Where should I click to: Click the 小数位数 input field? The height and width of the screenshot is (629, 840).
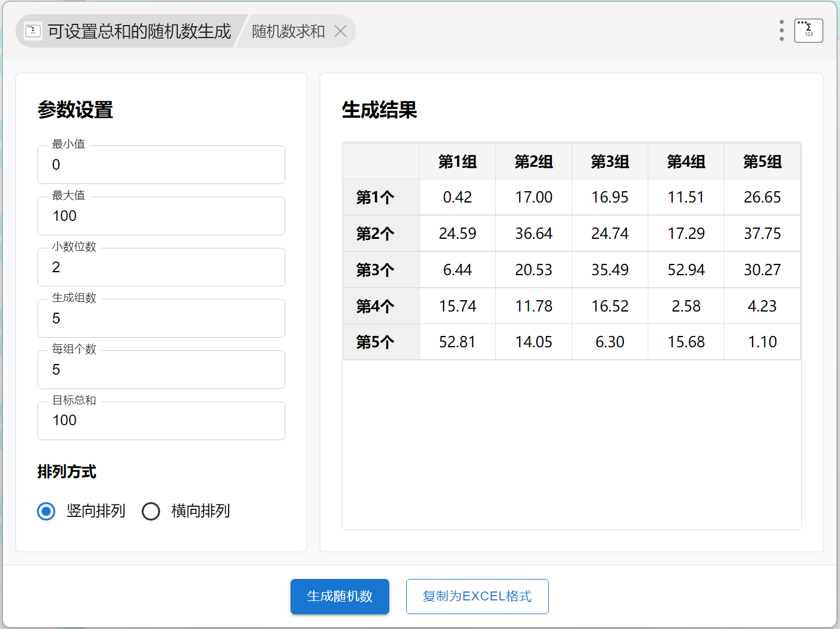[161, 267]
